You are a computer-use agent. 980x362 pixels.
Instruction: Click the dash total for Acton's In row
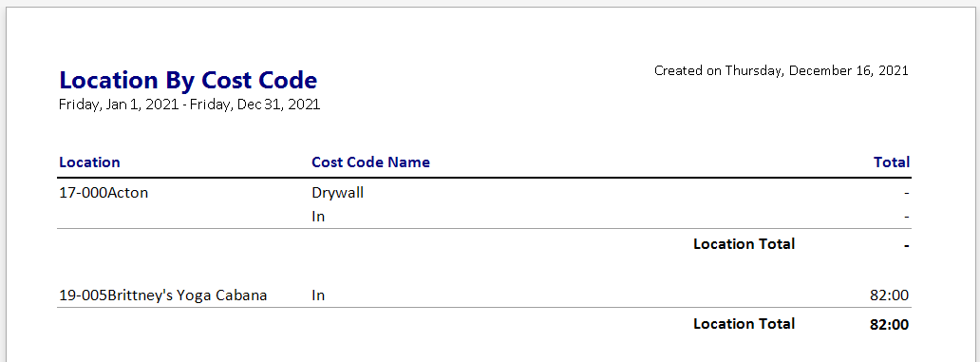coord(906,217)
